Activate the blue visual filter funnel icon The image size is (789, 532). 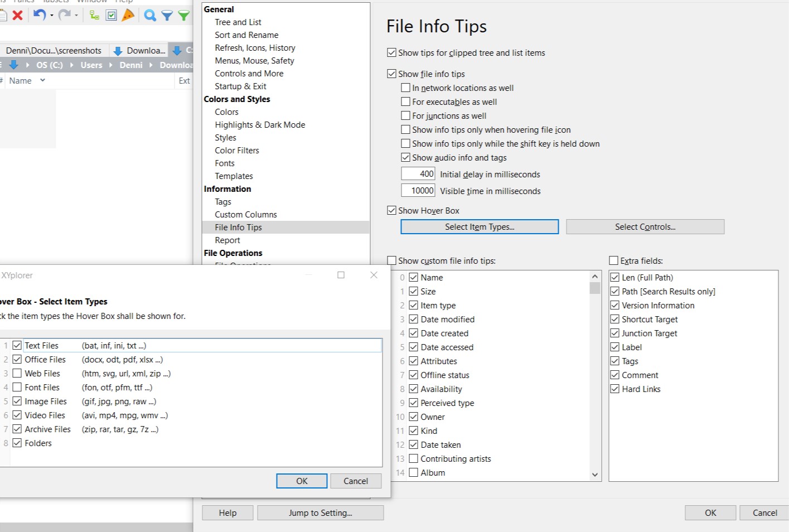coord(167,15)
